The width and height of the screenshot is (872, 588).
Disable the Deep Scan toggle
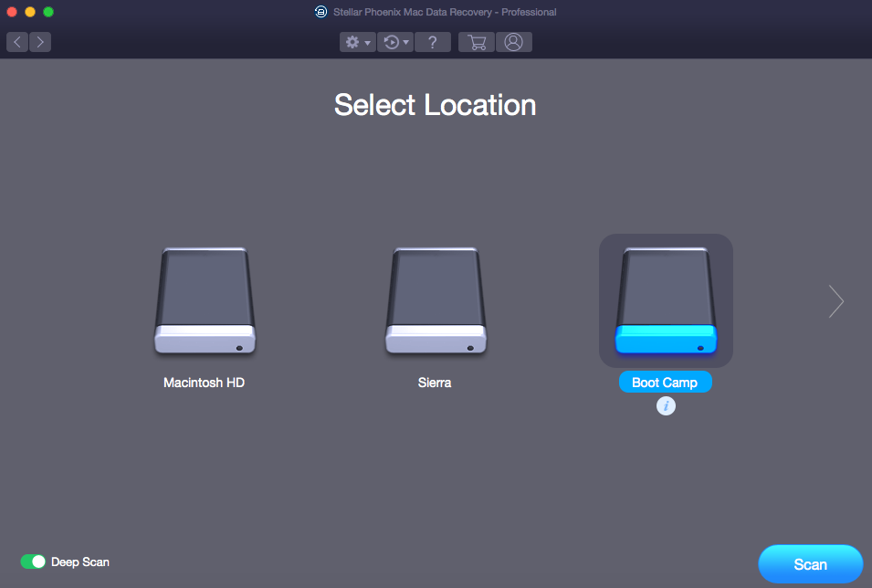(x=33, y=562)
